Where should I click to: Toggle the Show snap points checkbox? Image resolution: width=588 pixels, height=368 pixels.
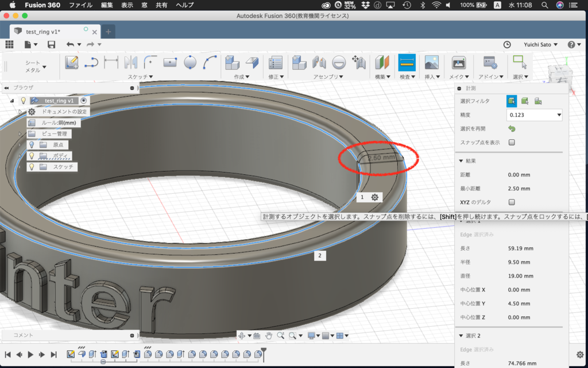(512, 143)
